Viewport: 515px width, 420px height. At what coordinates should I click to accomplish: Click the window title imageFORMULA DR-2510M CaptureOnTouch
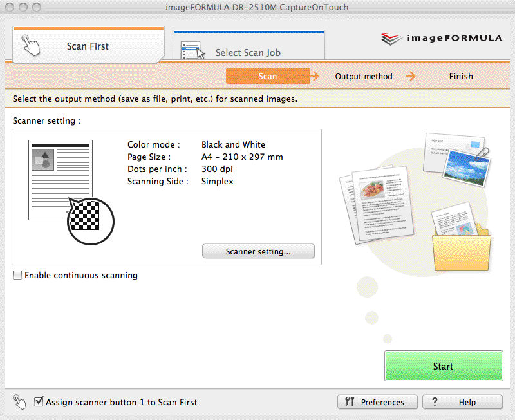coord(257,7)
